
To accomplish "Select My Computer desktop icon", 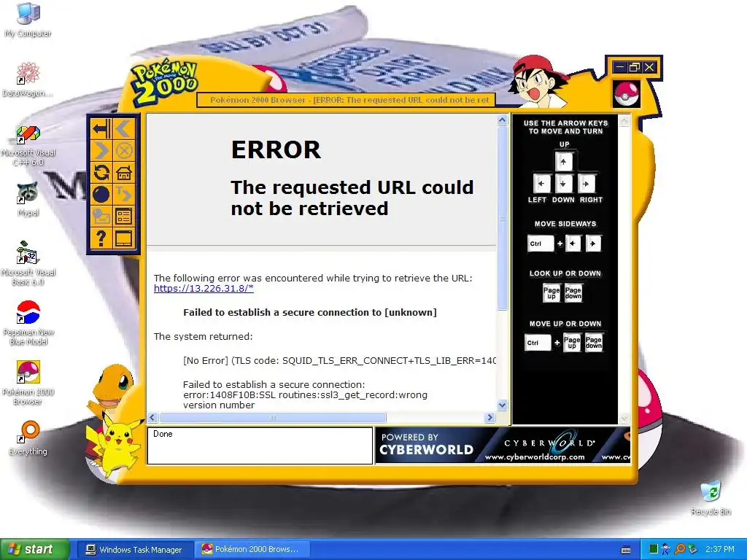I will tap(28, 19).
